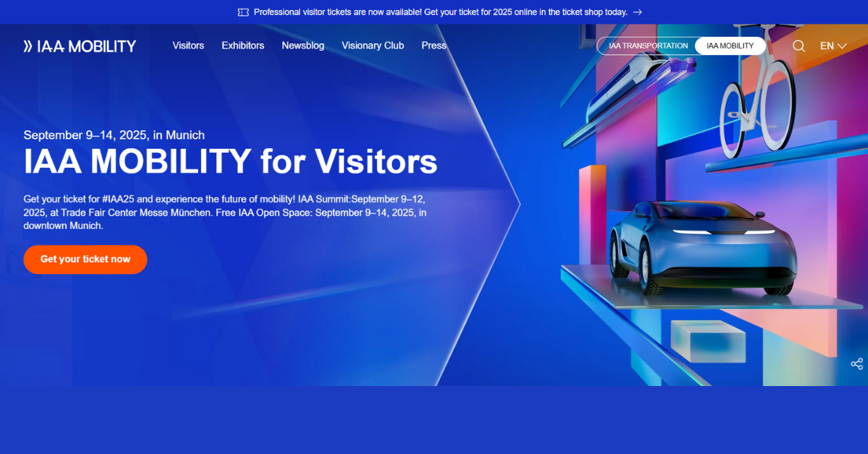Click the share icon on the hero
868x454 pixels.
pyautogui.click(x=856, y=364)
